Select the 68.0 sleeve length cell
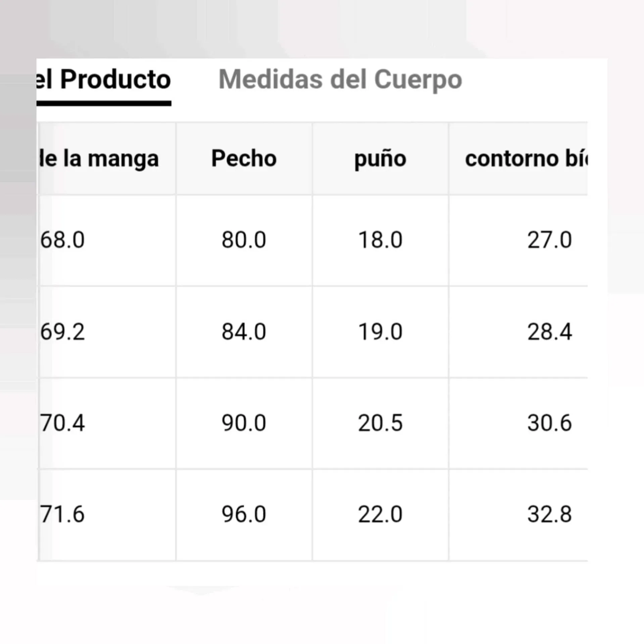644x644 pixels. pyautogui.click(x=63, y=240)
